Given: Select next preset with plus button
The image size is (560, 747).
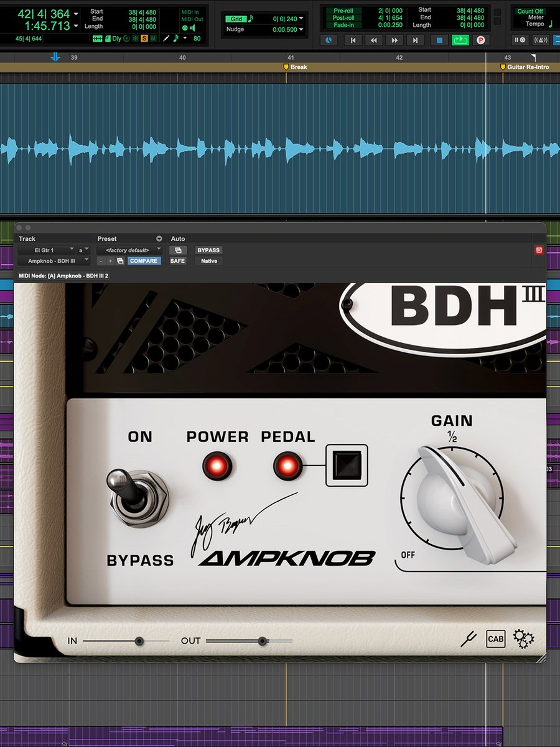Looking at the screenshot, I should coord(110,261).
